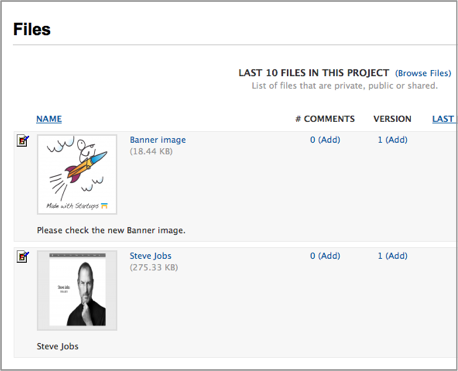Sort files by the LAST column header
The width and height of the screenshot is (458, 371).
443,119
